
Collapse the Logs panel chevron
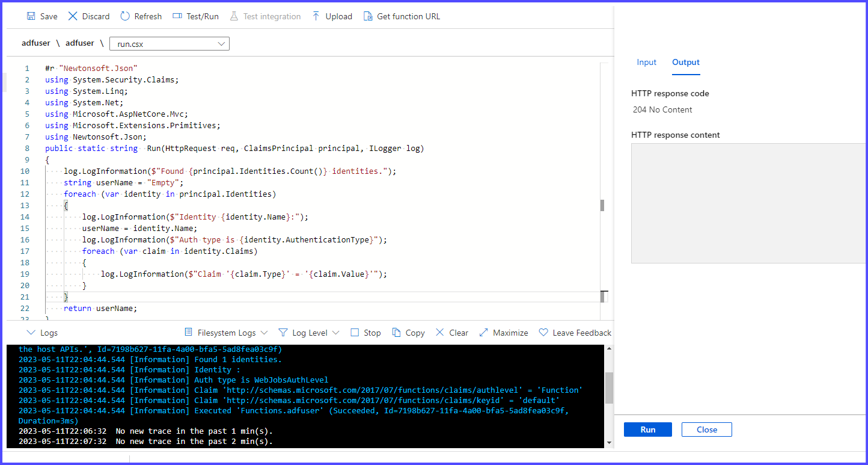[31, 333]
